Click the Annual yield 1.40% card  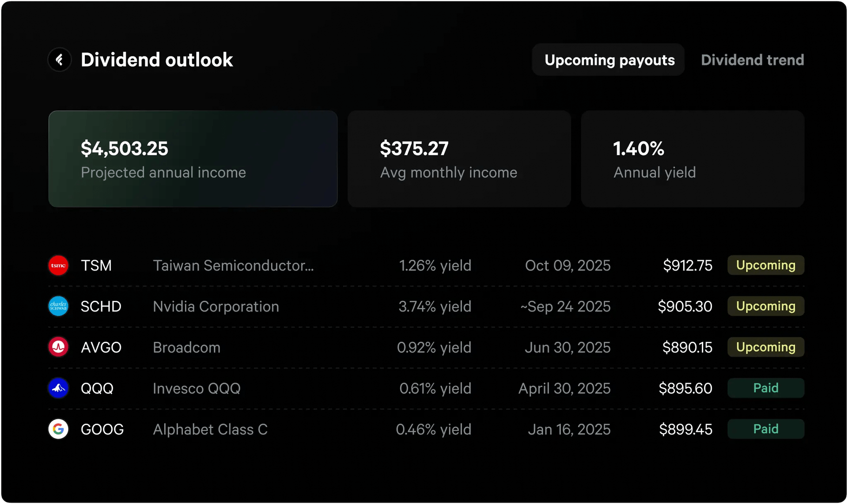[x=692, y=159]
